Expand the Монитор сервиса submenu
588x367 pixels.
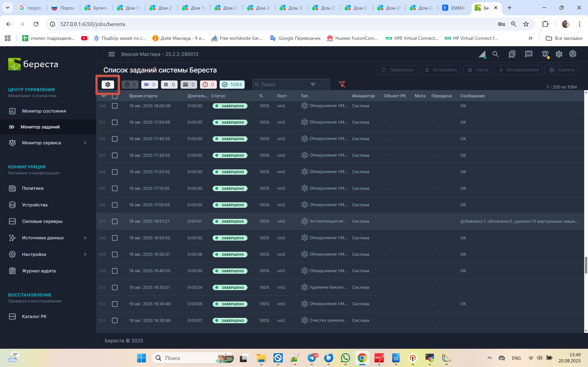85,143
